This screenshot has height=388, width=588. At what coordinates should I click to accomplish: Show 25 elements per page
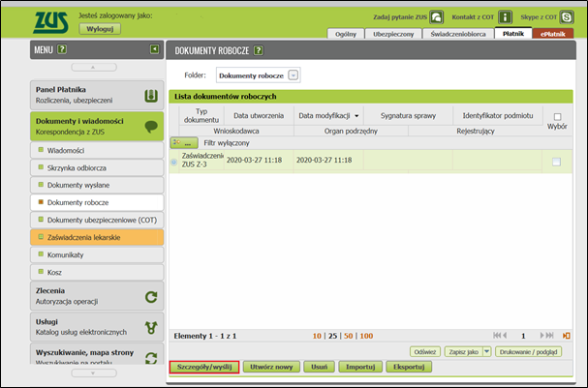click(x=332, y=336)
